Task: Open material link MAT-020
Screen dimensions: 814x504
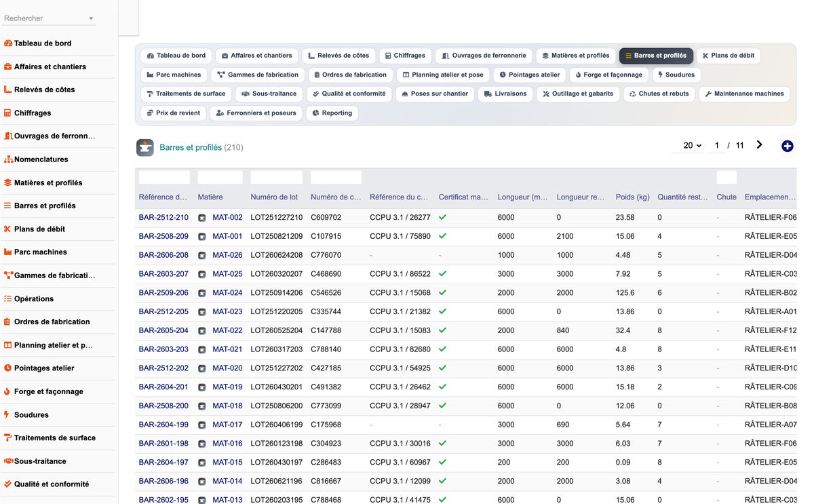Action: point(227,368)
